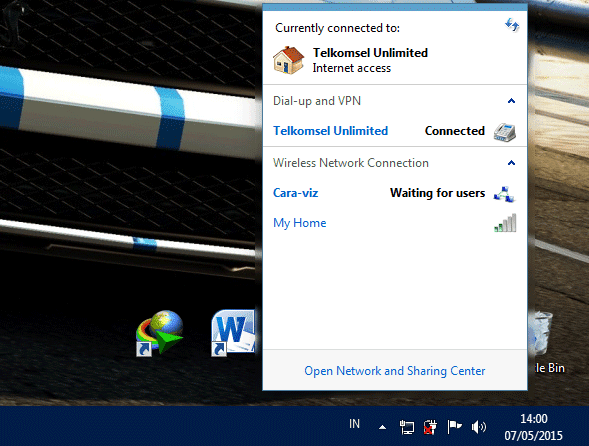589x446 pixels.
Task: Open Network and Sharing Center
Action: (x=394, y=371)
